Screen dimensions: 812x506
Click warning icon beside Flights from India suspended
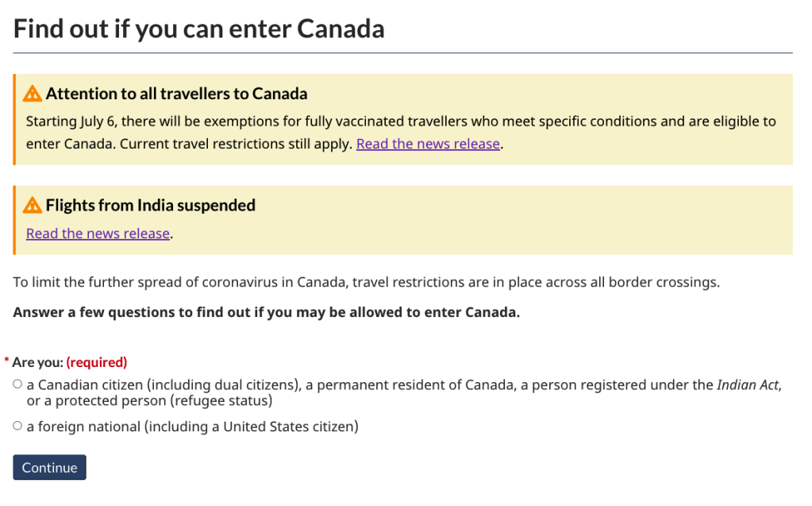(33, 206)
